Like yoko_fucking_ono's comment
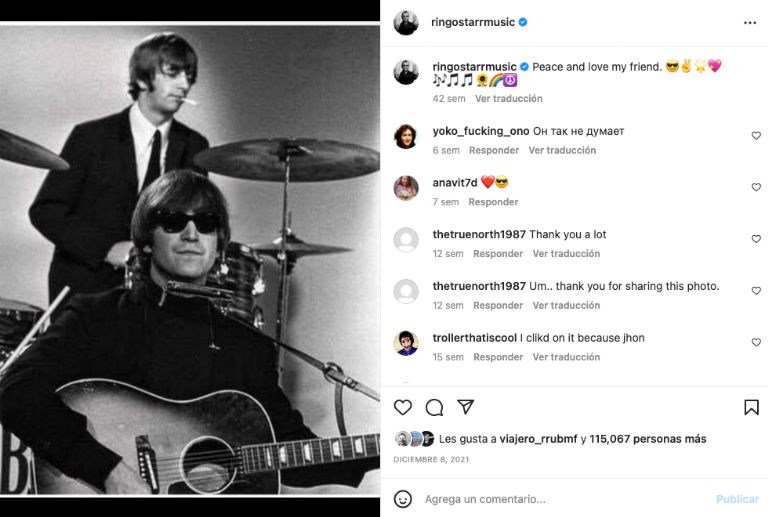The height and width of the screenshot is (517, 768). tap(756, 136)
